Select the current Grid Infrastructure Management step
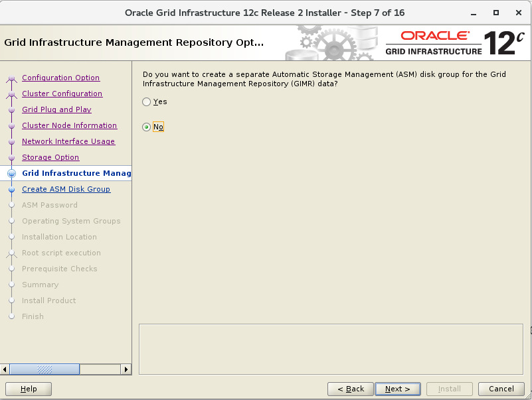Image resolution: width=532 pixels, height=400 pixels. coord(76,173)
